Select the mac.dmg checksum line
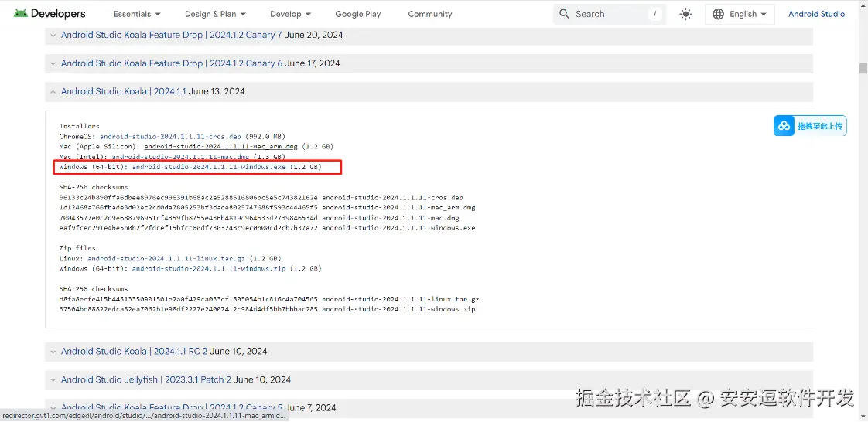Screen dimensions: 868x422 (259, 218)
